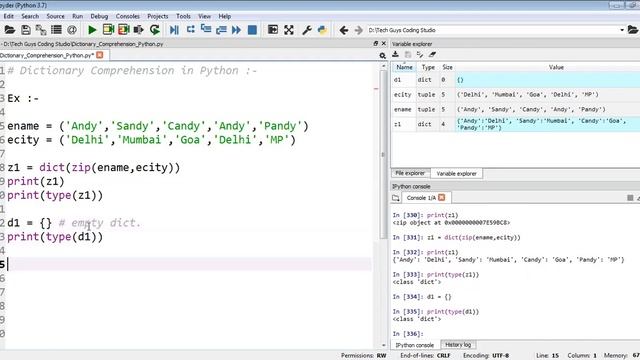640x360 pixels.
Task: Continue execution with the double-arrow icon
Action: tap(236, 30)
